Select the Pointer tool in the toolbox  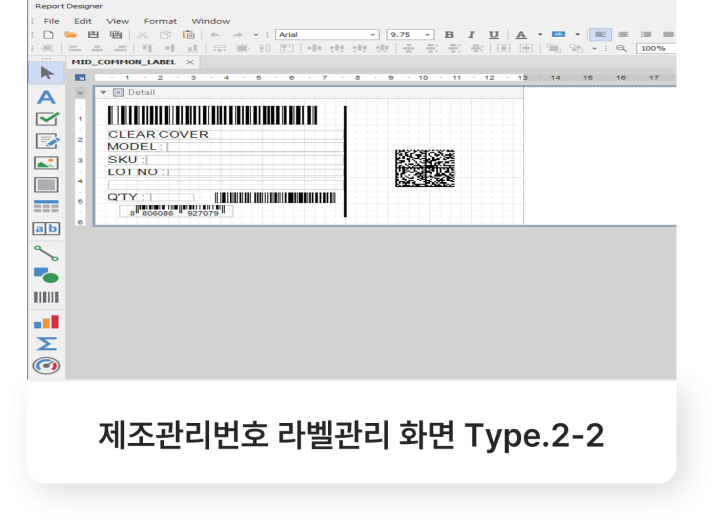[46, 73]
